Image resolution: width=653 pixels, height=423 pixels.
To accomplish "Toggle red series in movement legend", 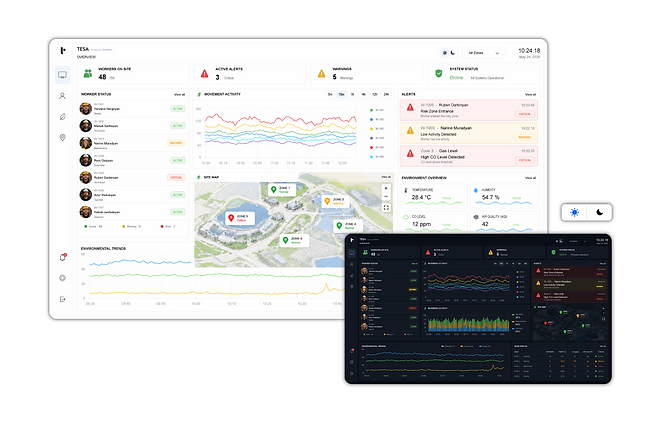I will pos(377,147).
